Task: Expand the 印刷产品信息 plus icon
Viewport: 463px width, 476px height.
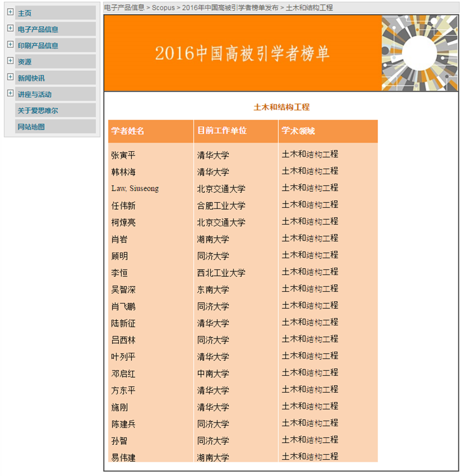Action: point(10,44)
